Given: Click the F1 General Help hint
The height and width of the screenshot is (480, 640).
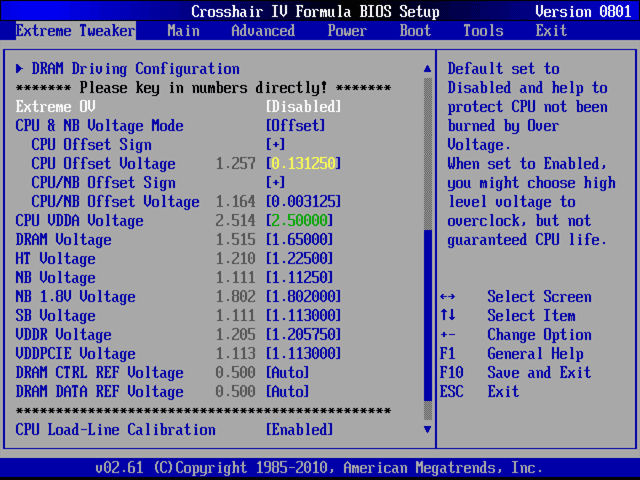Looking at the screenshot, I should (x=511, y=354).
